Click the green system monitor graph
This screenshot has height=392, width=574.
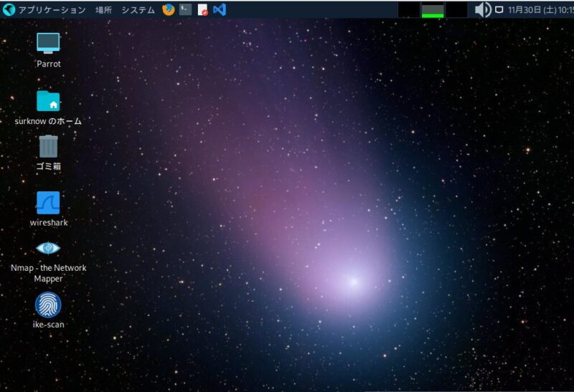pyautogui.click(x=433, y=10)
